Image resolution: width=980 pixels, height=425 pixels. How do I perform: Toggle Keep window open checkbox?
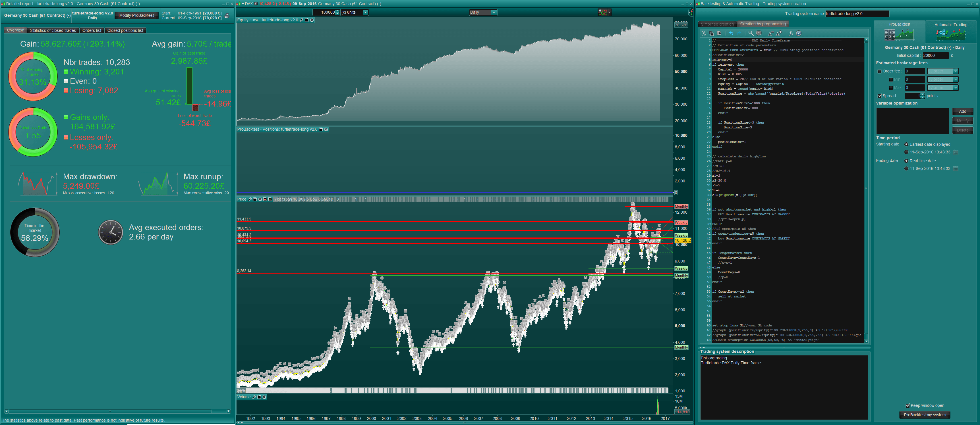[907, 405]
